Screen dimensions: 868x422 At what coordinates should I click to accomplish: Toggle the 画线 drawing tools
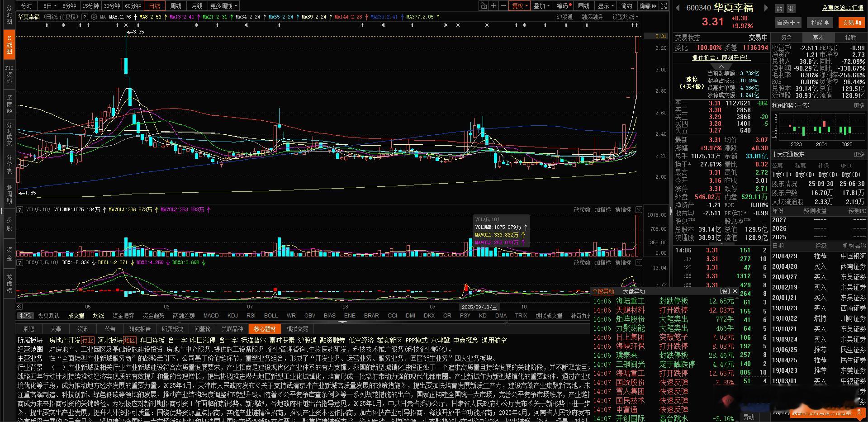click(x=584, y=6)
